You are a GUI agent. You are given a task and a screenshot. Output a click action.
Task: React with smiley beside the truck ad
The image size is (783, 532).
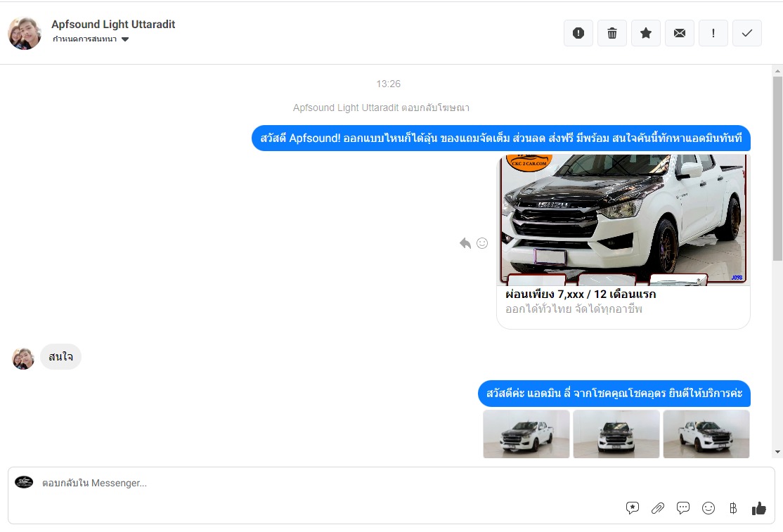[x=482, y=243]
